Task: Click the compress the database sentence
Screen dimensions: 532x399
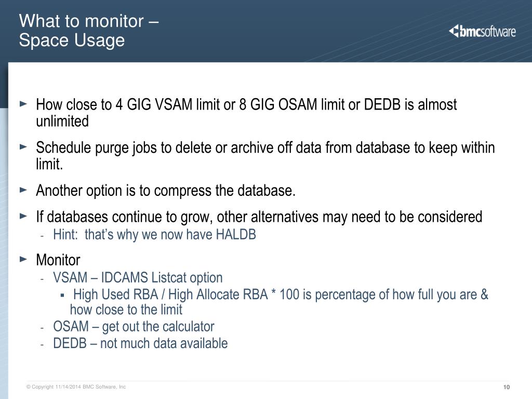Action: [166, 190]
